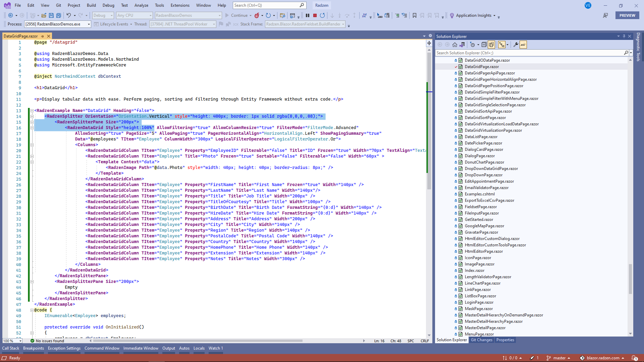644x362 pixels.
Task: Click Solution Explorer Home icon
Action: pyautogui.click(x=455, y=45)
